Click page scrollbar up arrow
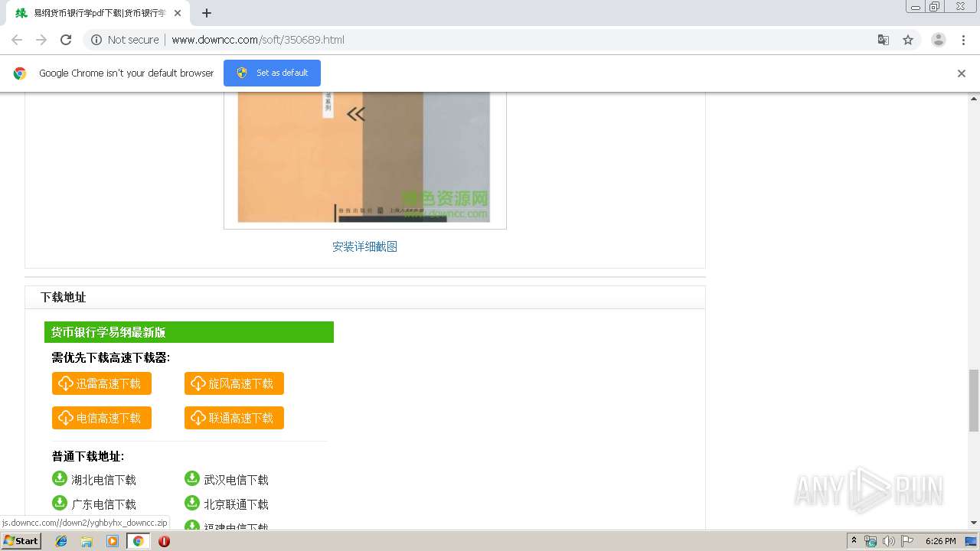Screen dimensions: 980x551 point(974,99)
